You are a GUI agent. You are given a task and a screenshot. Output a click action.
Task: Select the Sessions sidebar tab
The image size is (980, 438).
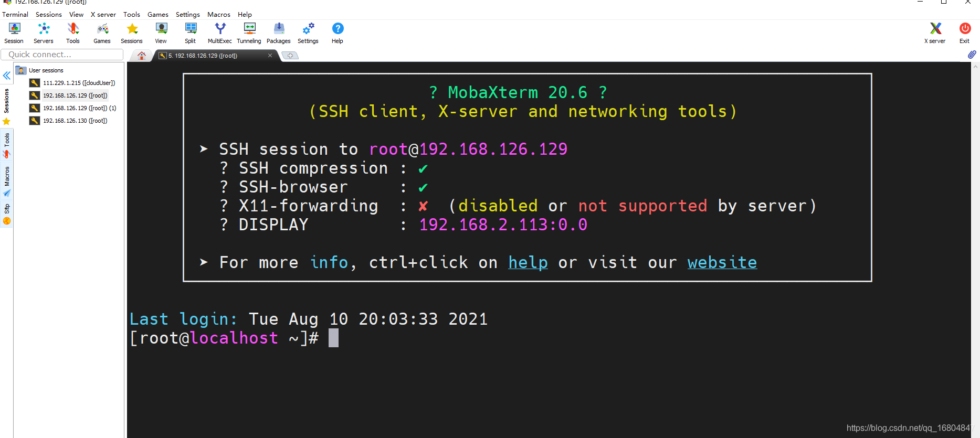point(6,106)
